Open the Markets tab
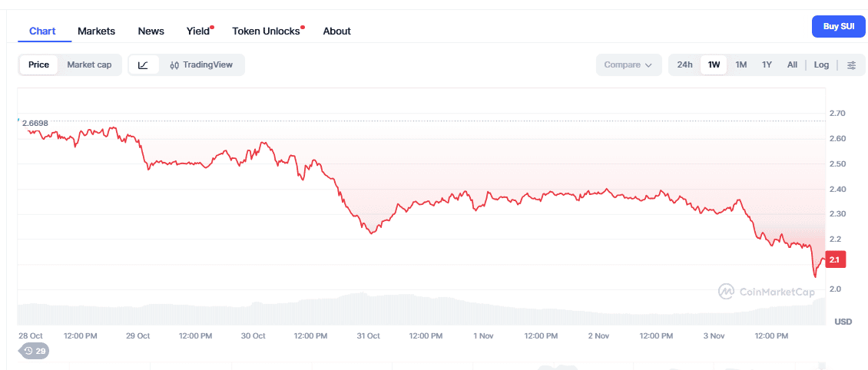This screenshot has height=370, width=868. click(96, 31)
